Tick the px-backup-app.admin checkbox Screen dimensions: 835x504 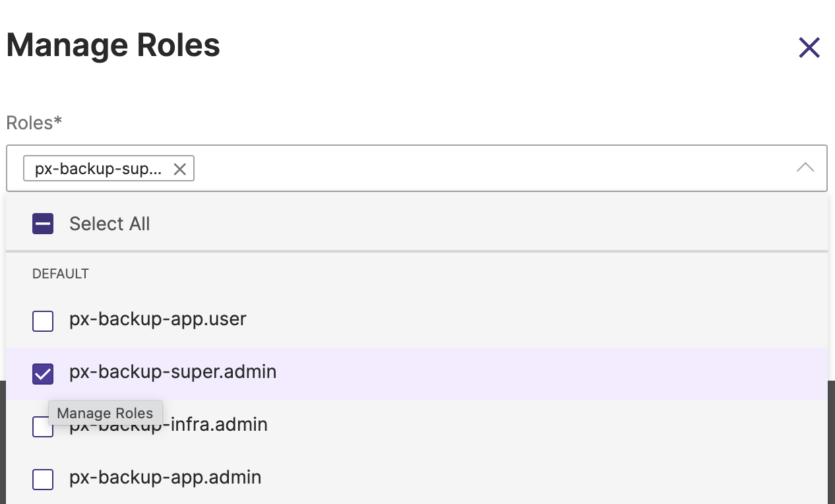pos(43,479)
